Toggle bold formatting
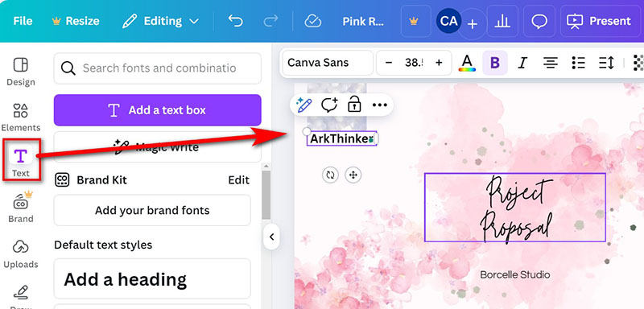 (x=495, y=63)
